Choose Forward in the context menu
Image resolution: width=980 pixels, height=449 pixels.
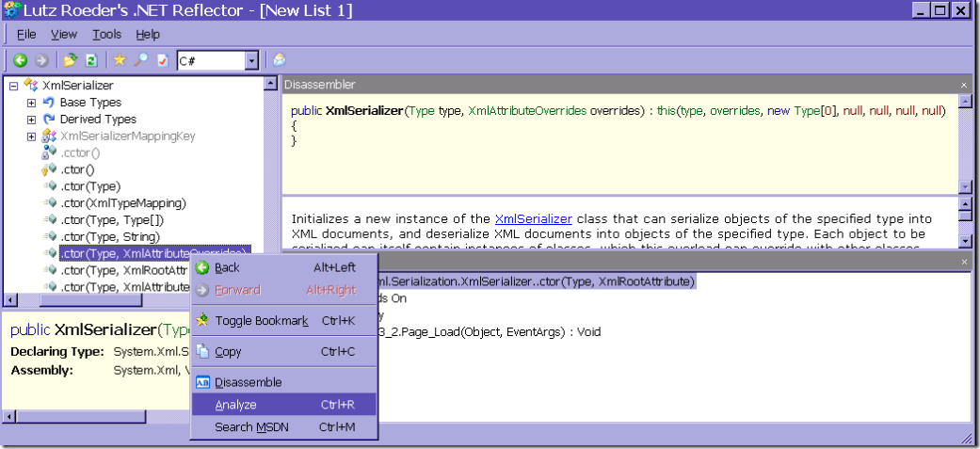283,290
